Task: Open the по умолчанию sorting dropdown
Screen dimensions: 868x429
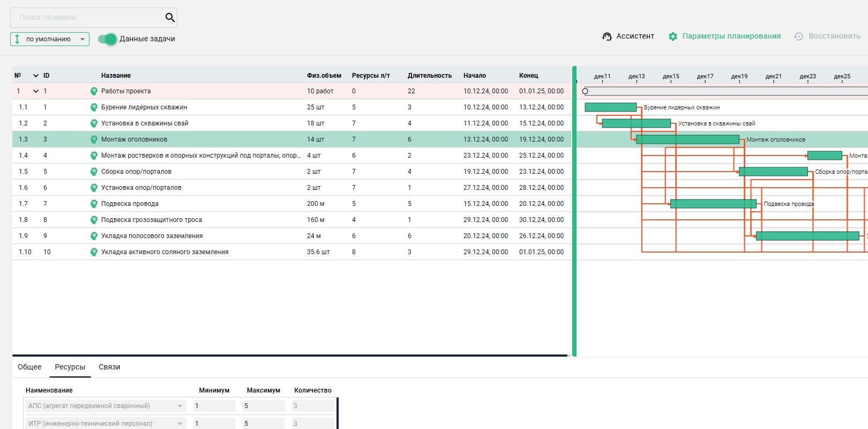Action: coord(50,39)
